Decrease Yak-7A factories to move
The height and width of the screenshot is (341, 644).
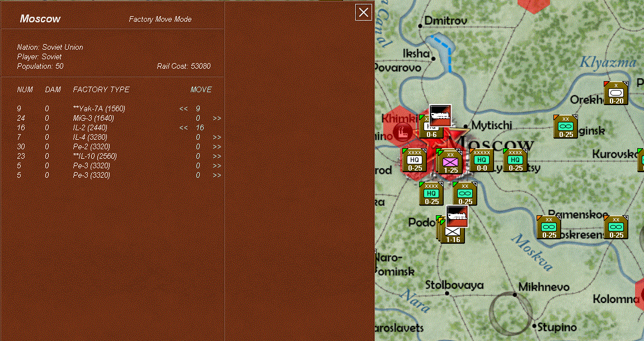pyautogui.click(x=184, y=109)
